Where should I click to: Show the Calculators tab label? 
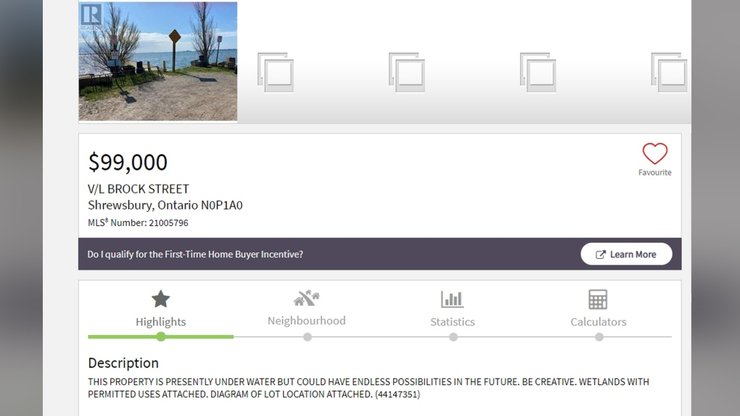[598, 322]
